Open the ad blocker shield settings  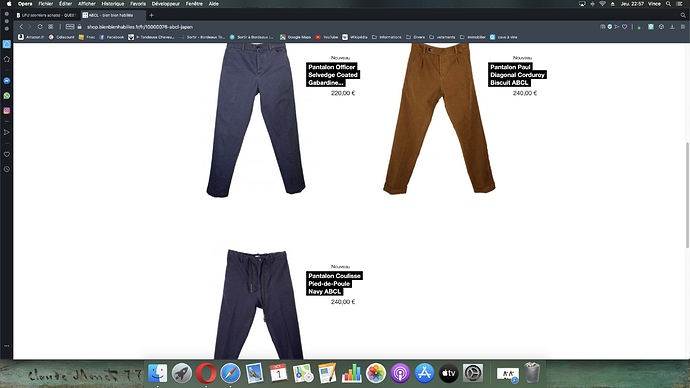tap(609, 27)
